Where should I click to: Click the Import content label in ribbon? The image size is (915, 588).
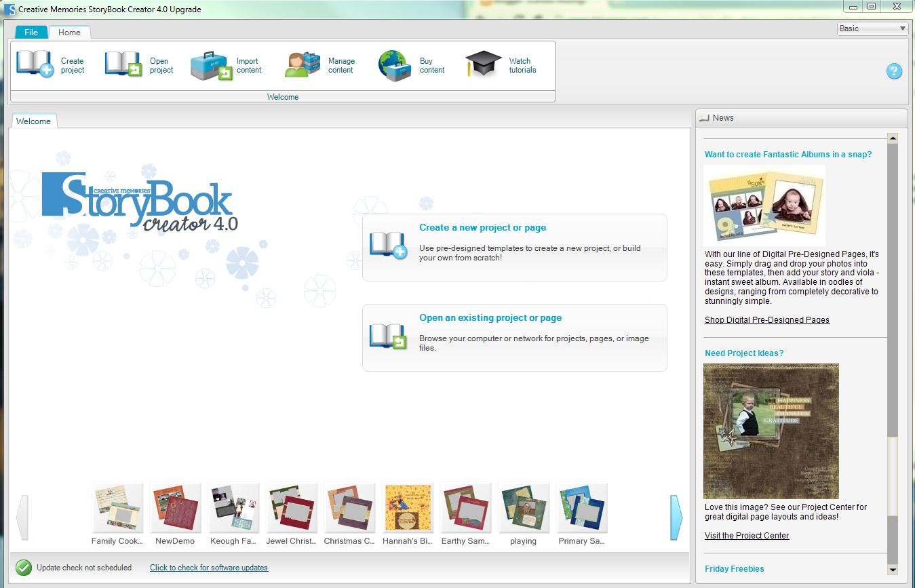(x=249, y=65)
